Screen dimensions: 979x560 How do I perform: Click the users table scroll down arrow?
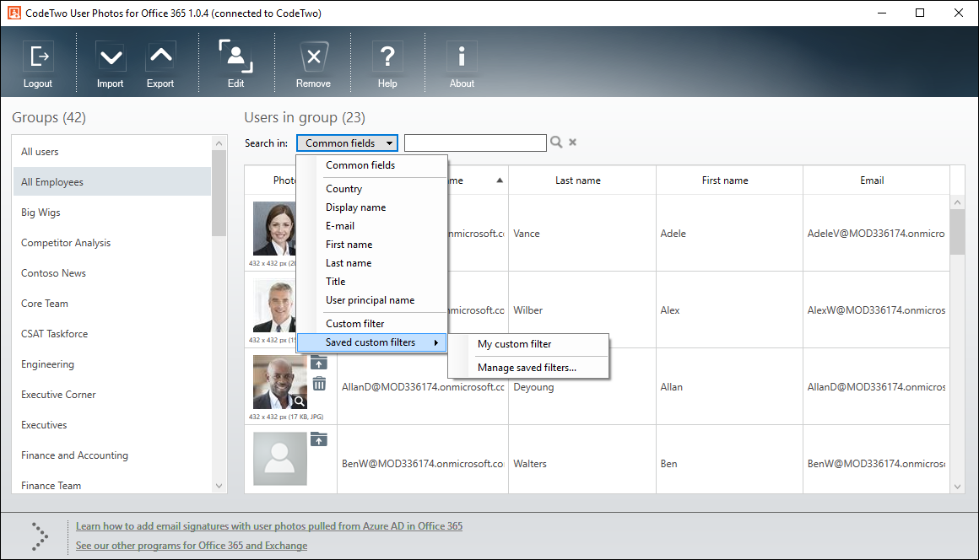coord(957,487)
